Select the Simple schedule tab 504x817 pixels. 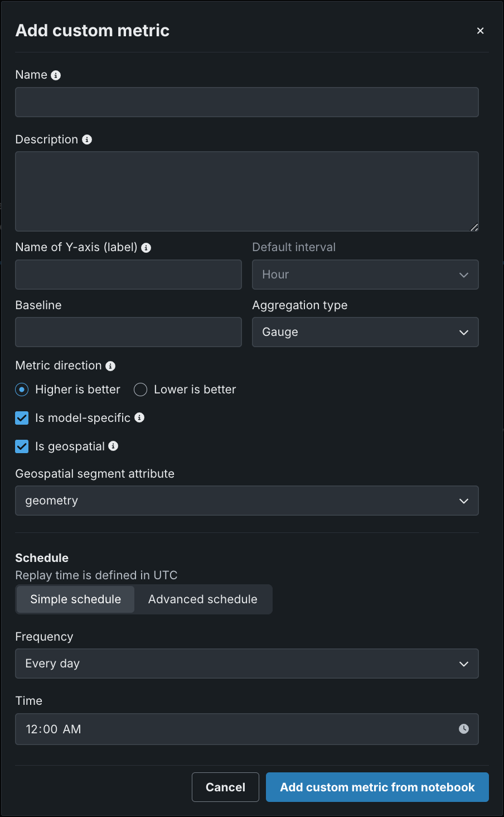(75, 599)
